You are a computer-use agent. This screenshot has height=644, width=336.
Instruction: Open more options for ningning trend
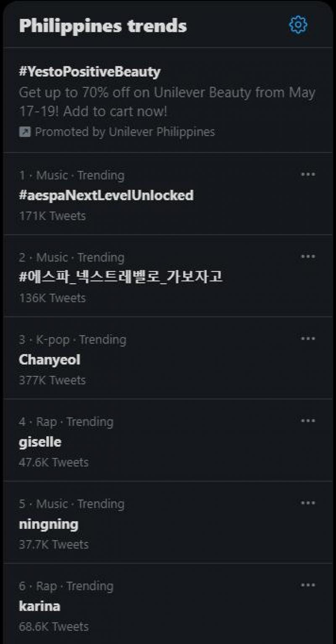pyautogui.click(x=308, y=503)
